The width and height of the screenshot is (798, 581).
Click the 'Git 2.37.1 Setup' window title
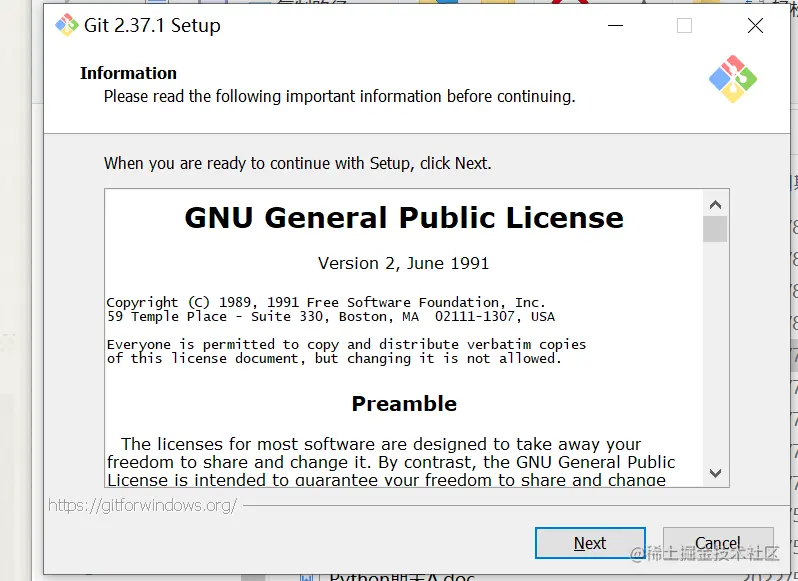coord(152,25)
